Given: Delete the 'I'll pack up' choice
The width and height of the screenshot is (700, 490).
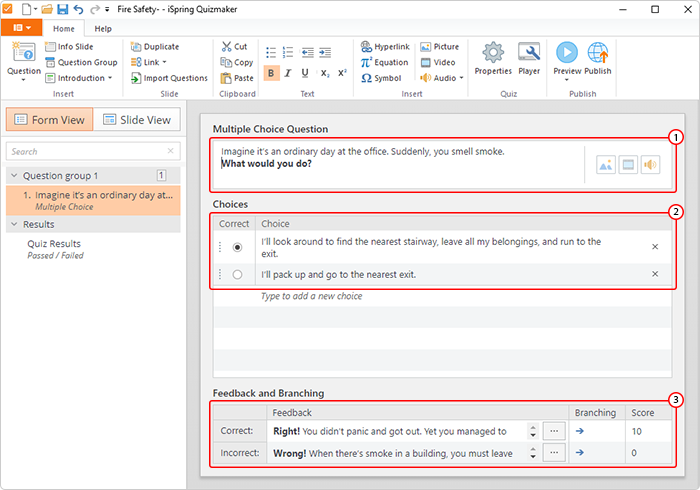Looking at the screenshot, I should 655,274.
